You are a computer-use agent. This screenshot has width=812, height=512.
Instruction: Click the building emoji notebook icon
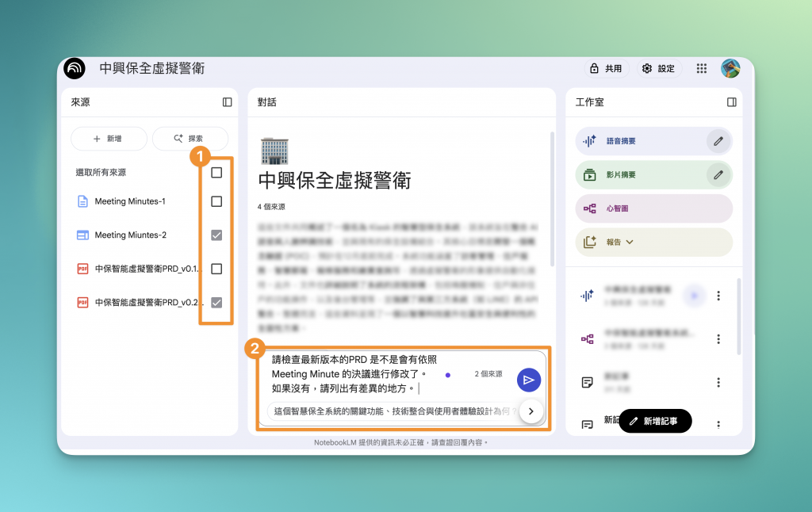[x=274, y=151]
